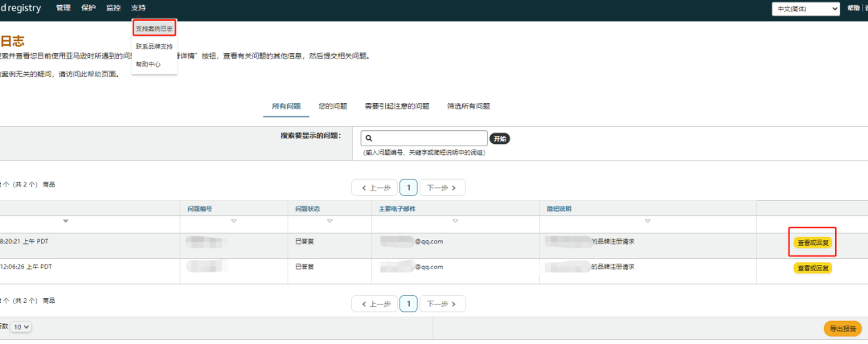This screenshot has height=344, width=868.
Task: Click the magnifier icon in search box
Action: point(369,138)
